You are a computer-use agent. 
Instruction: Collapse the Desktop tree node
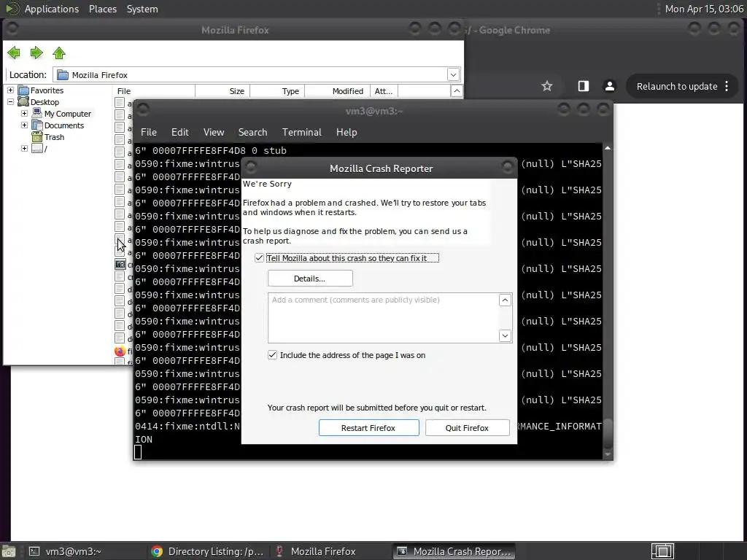point(10,101)
